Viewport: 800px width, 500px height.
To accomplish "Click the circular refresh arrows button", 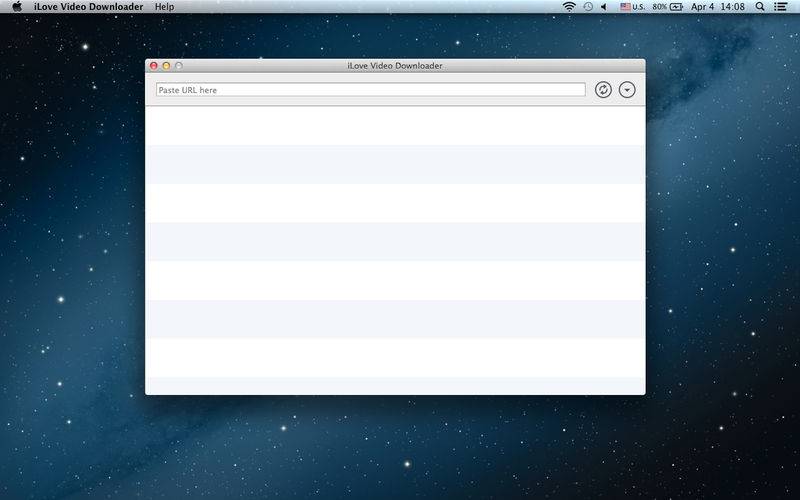I will click(x=603, y=90).
